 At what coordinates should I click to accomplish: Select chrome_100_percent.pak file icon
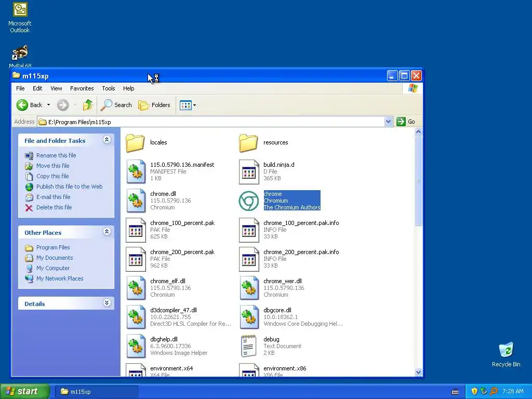[x=136, y=230]
